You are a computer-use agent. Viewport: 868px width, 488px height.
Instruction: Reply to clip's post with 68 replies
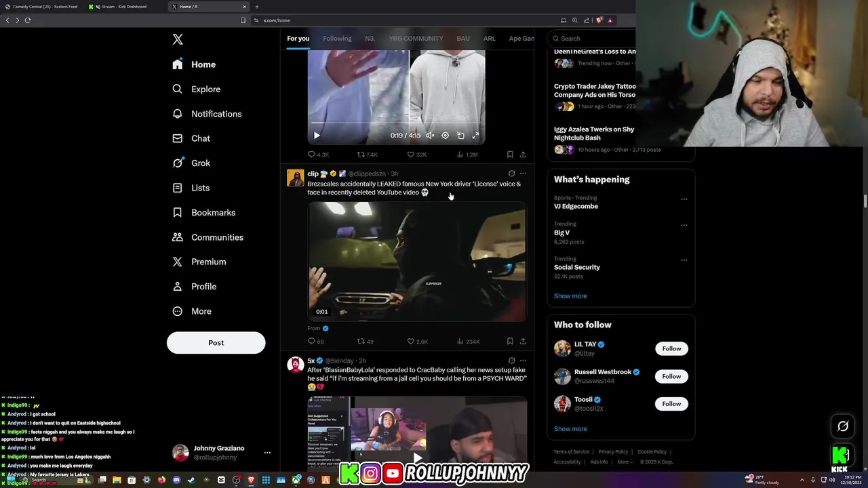pos(316,342)
